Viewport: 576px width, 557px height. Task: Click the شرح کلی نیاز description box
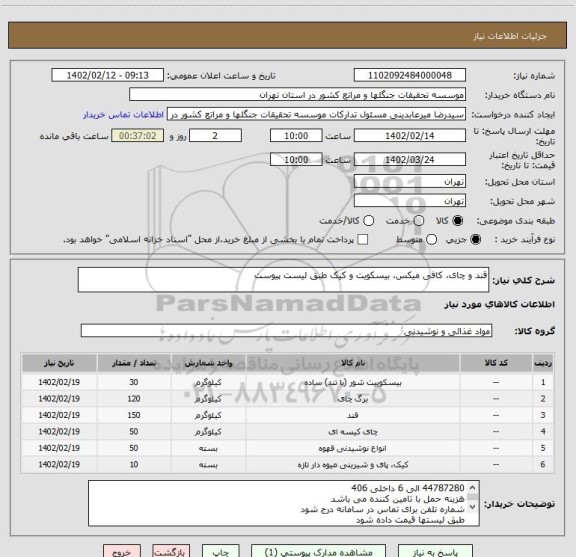[x=283, y=280]
